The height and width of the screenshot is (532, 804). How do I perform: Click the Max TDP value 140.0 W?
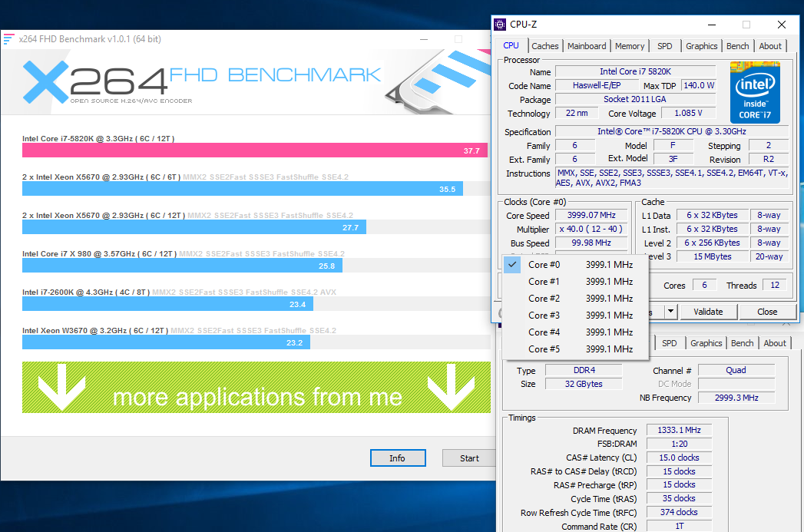[x=699, y=85]
